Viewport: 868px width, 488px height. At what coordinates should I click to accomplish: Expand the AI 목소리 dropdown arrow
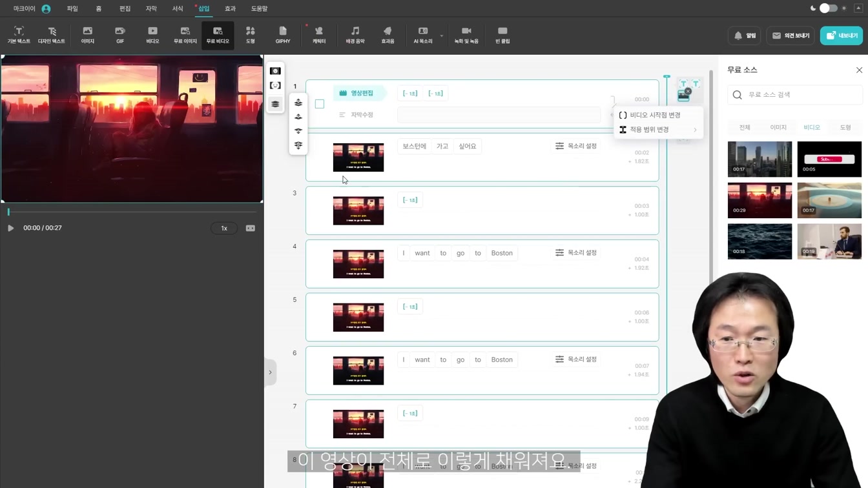(442, 36)
